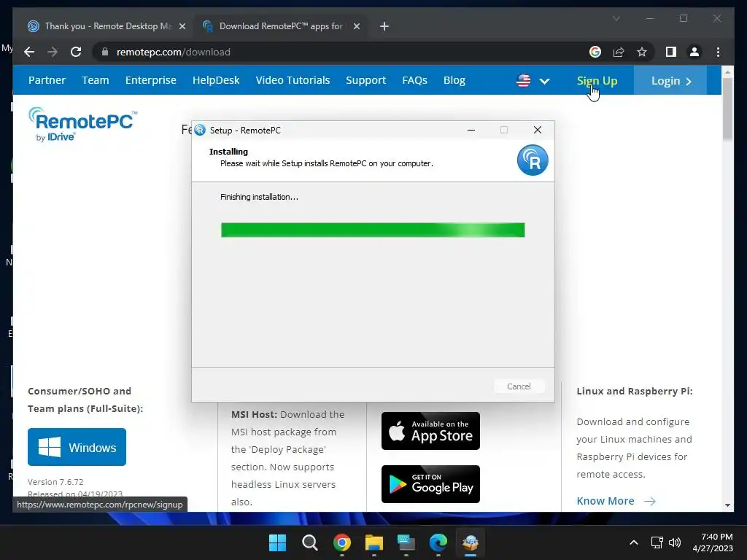Open a new browser tab
This screenshot has width=747, height=560.
[x=384, y=26]
